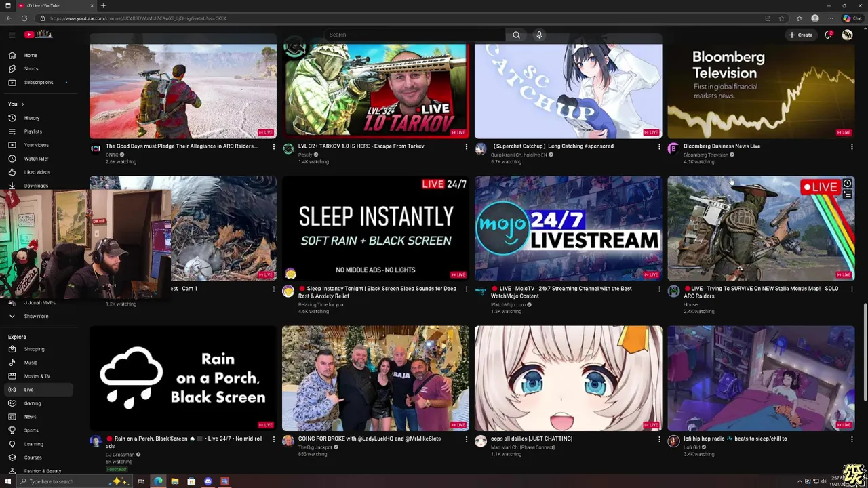
Task: Open options for MojoTV 24x7 stream
Action: [x=659, y=289]
